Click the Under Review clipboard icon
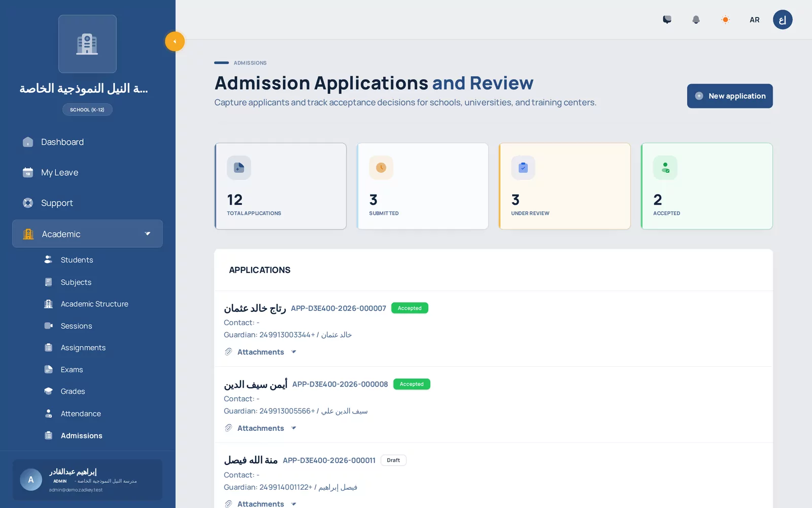Screen dimensions: 812x508 point(523,168)
